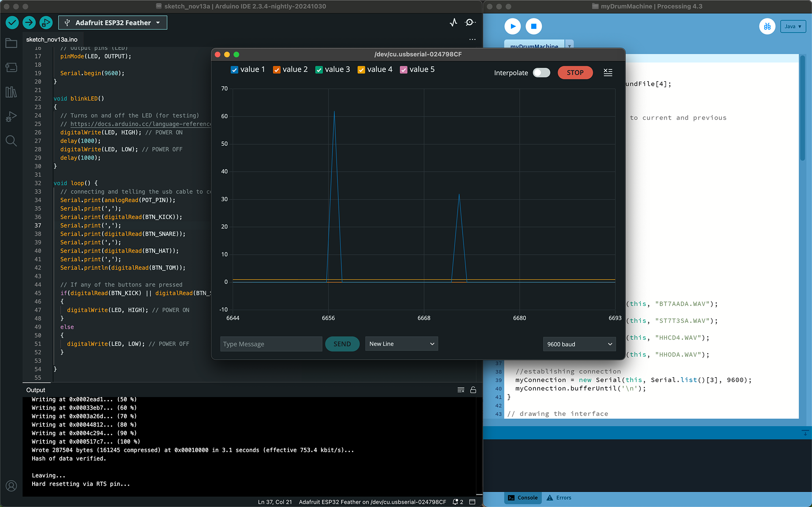
Task: Toggle the Output scroll lock icon
Action: coord(473,390)
